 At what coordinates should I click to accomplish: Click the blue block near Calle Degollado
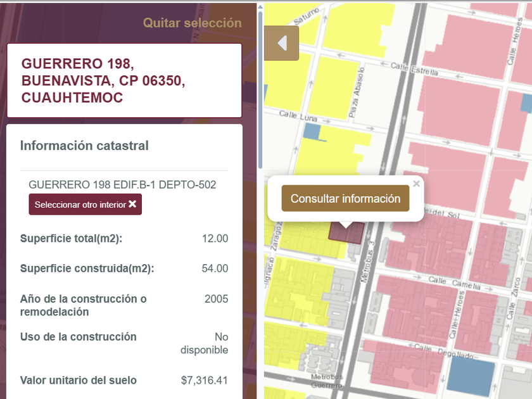pyautogui.click(x=471, y=376)
